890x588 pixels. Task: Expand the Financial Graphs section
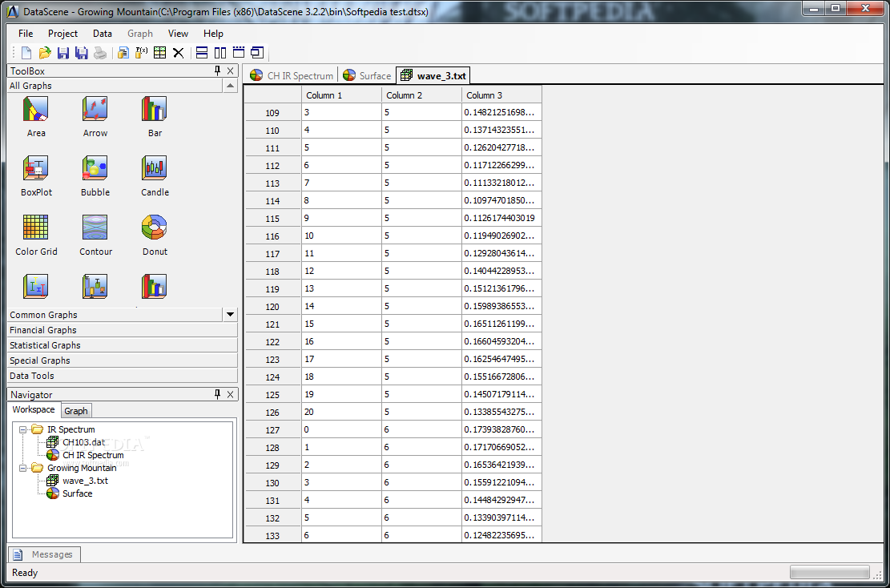122,330
